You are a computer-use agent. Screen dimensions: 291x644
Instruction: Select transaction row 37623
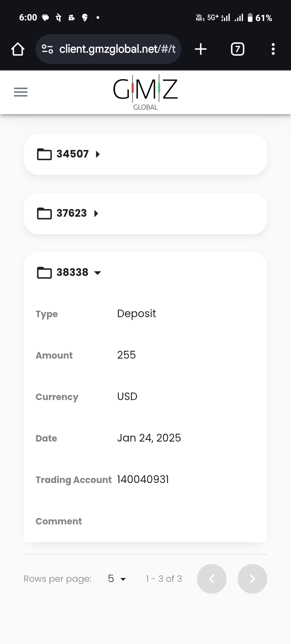[162, 213]
